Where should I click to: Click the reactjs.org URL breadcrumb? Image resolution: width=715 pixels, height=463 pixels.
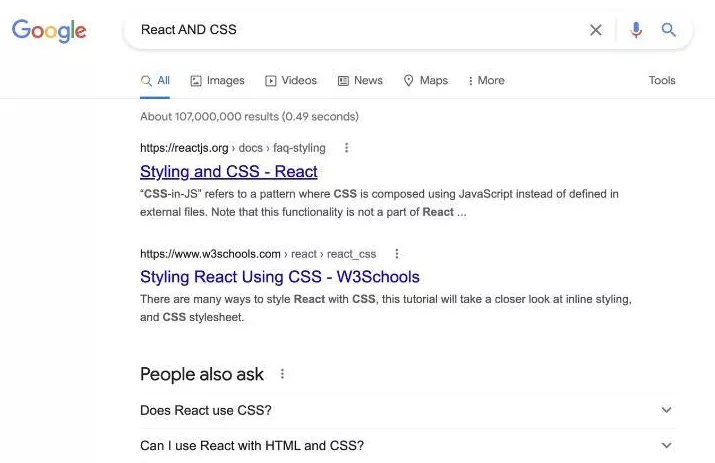coord(232,148)
